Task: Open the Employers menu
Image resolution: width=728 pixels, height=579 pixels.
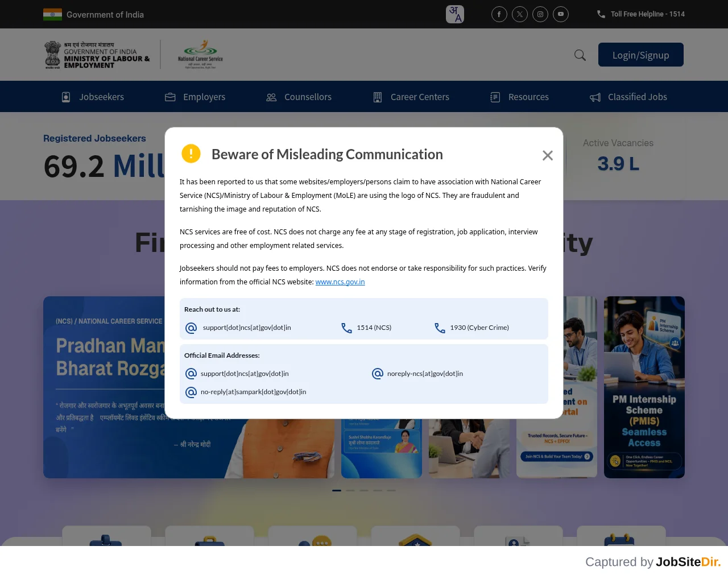Action: 195,97
